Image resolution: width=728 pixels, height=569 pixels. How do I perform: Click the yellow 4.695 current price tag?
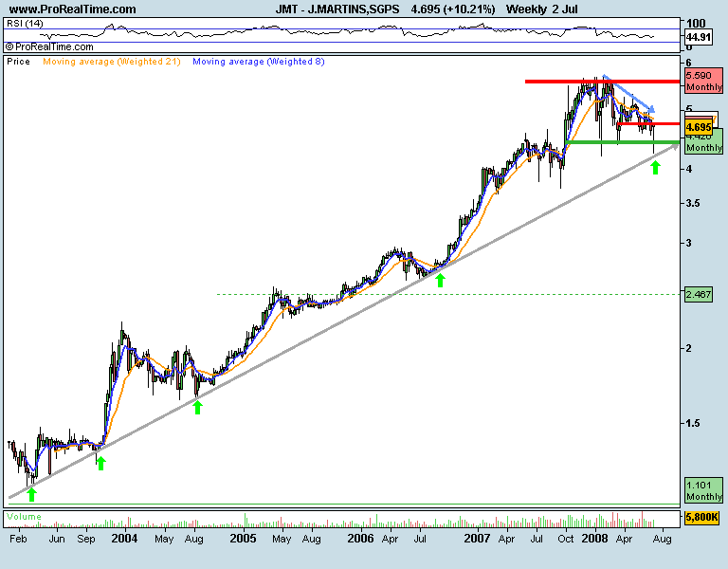(699, 127)
